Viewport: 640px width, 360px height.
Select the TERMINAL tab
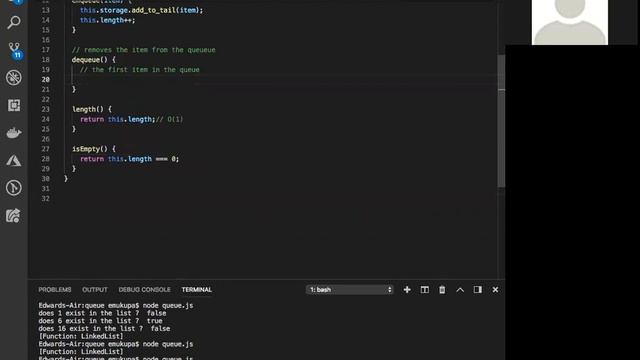tap(197, 289)
